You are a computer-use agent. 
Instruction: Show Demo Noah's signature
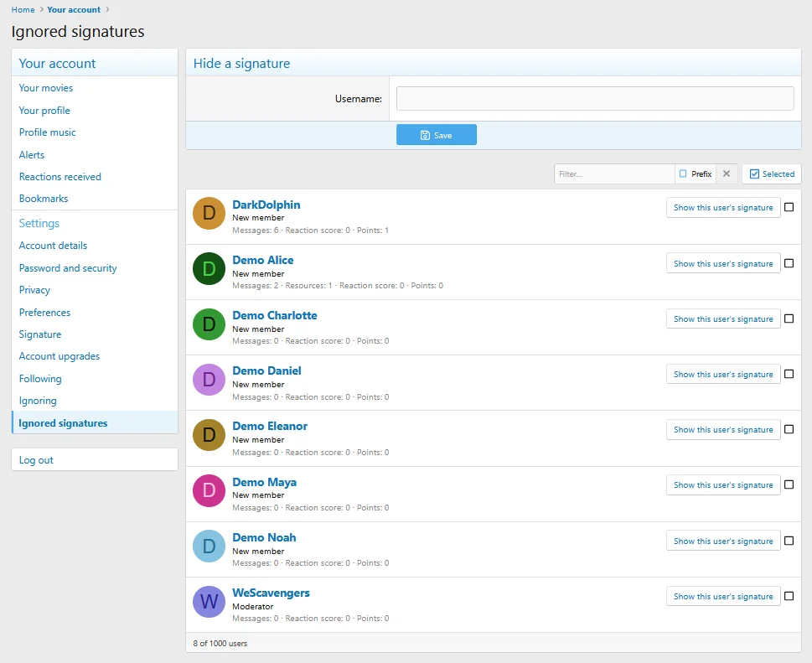[x=723, y=541]
